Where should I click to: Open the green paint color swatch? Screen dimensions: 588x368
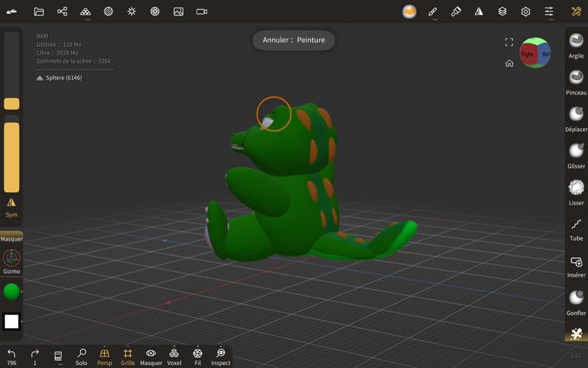click(12, 291)
